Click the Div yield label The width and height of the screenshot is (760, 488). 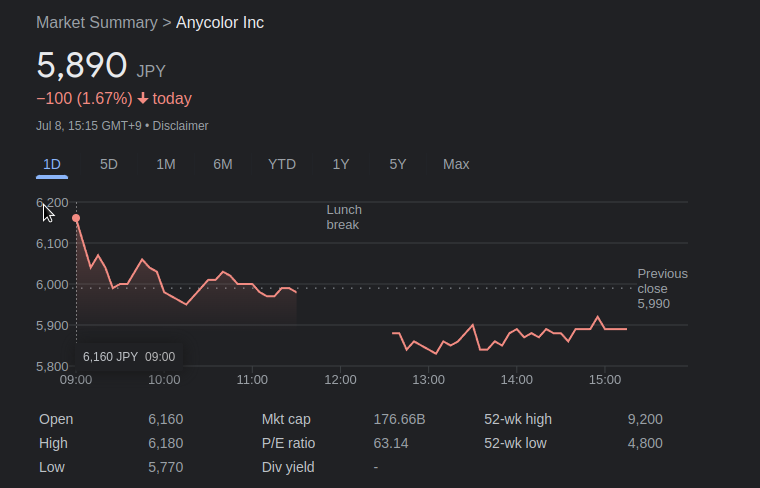tap(288, 467)
